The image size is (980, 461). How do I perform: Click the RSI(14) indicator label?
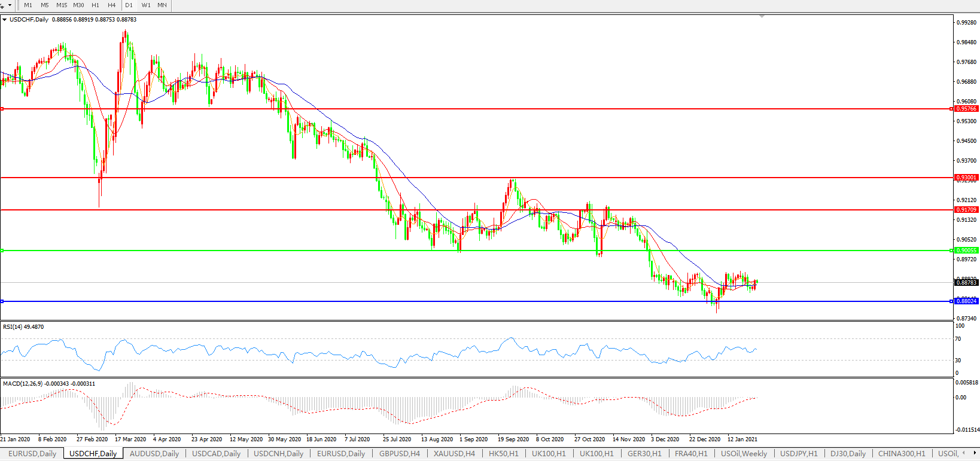[23, 327]
